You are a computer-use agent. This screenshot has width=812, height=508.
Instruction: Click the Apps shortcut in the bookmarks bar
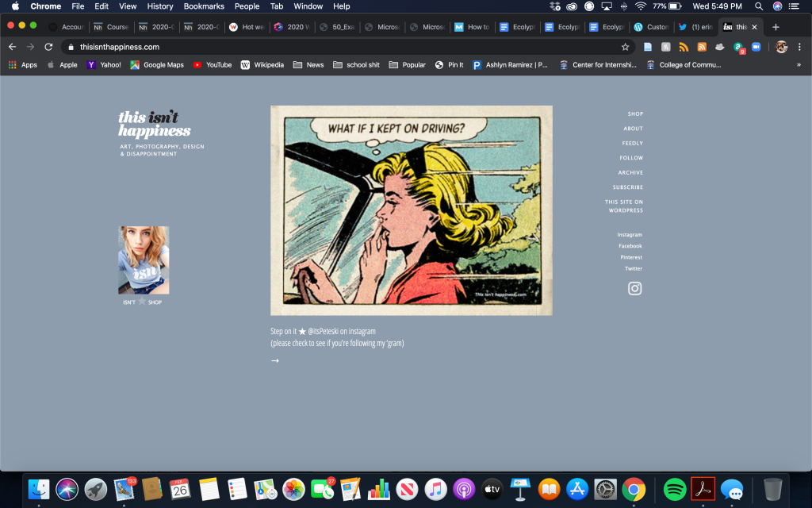click(23, 65)
